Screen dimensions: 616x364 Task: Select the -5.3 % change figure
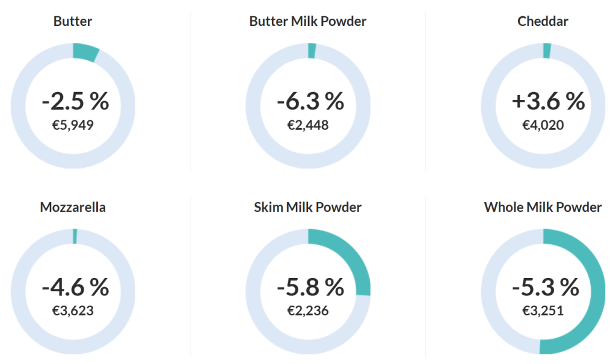(x=546, y=287)
